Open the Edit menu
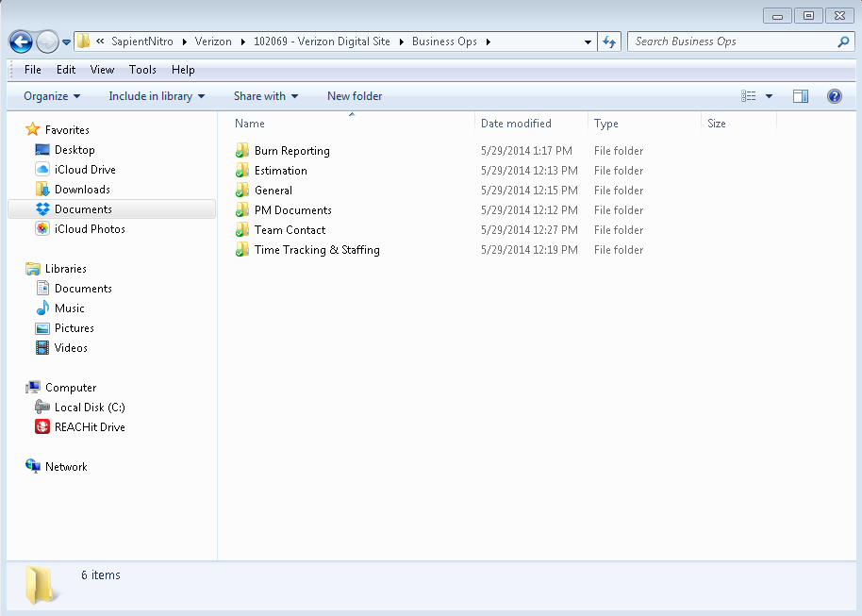The image size is (862, 616). coord(66,70)
